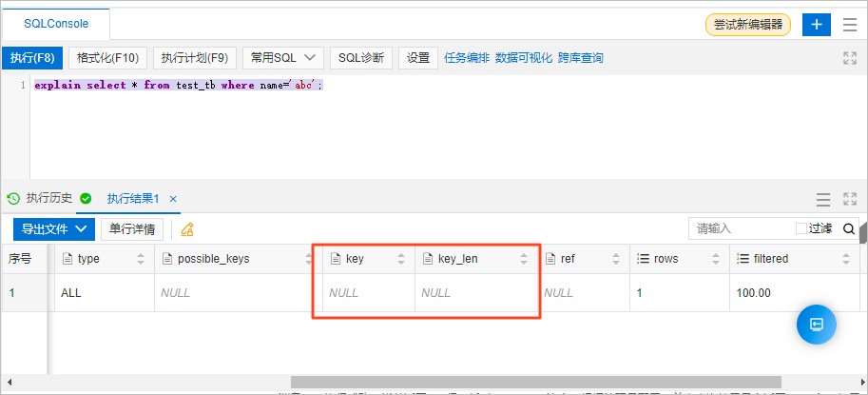
Task: Open result panel hamburger menu
Action: [823, 200]
